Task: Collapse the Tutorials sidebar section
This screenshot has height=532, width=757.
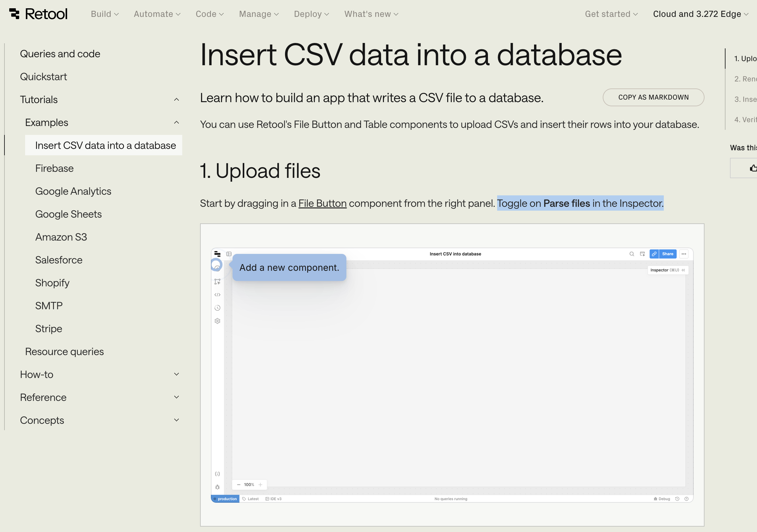Action: 177,100
